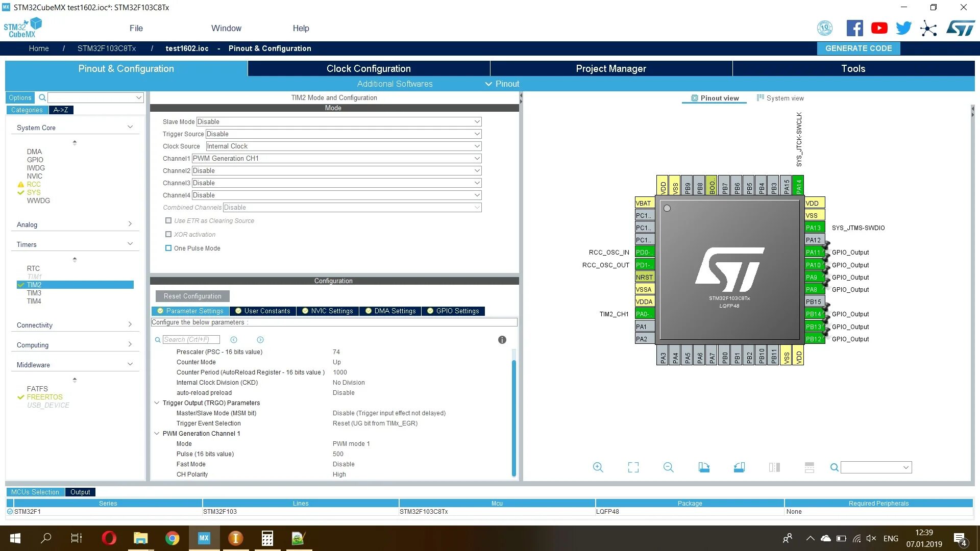Zoom out of the pinout view
The width and height of the screenshot is (980, 551).
pos(668,467)
